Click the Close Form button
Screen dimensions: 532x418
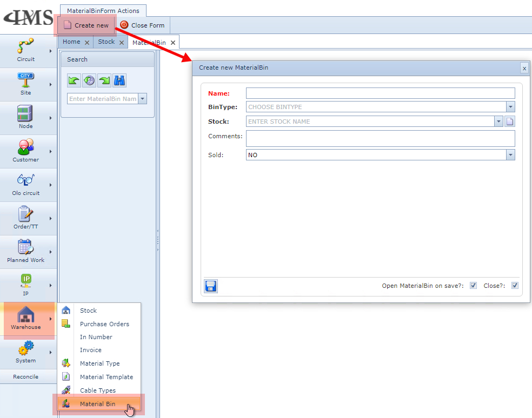pos(142,25)
